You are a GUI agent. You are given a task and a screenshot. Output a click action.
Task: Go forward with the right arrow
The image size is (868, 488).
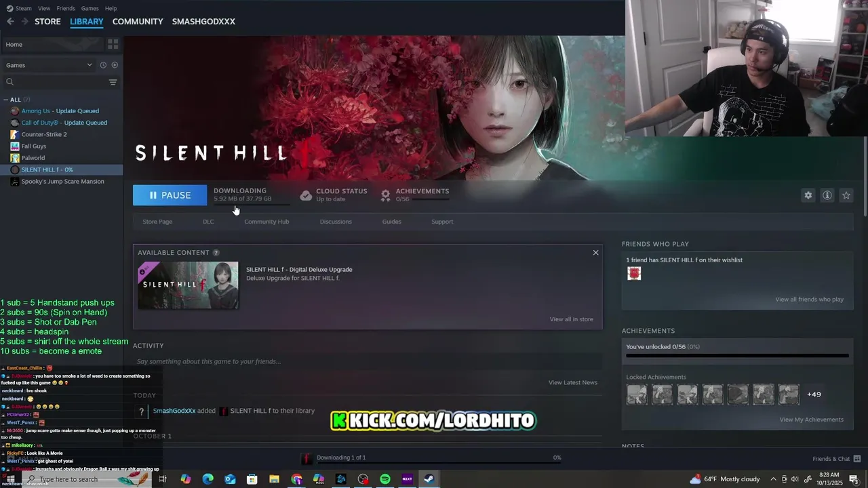tap(25, 22)
